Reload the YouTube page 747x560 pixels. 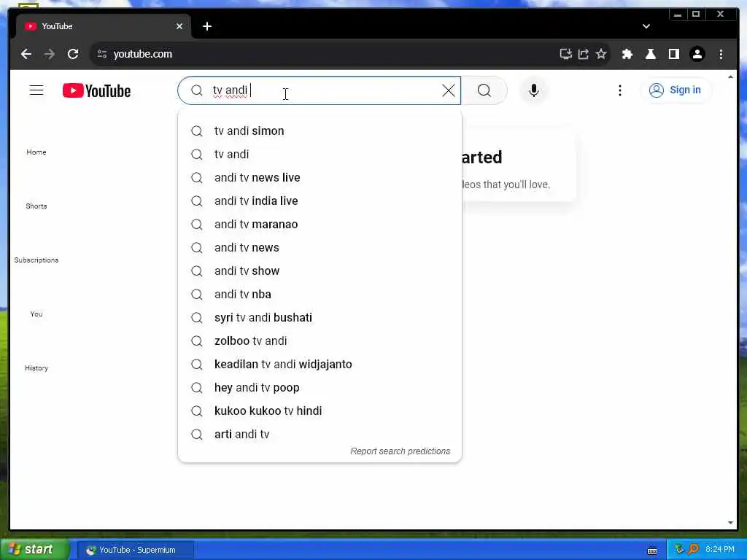pyautogui.click(x=73, y=54)
